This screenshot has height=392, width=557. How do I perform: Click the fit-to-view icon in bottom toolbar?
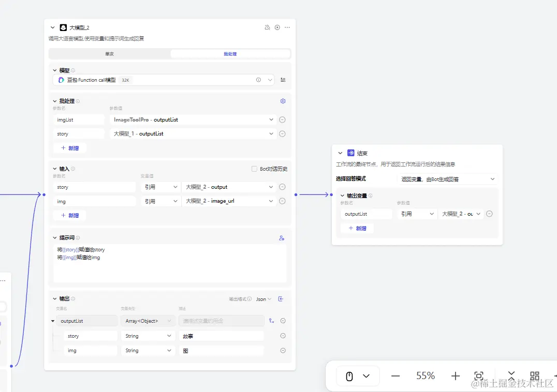pos(479,376)
